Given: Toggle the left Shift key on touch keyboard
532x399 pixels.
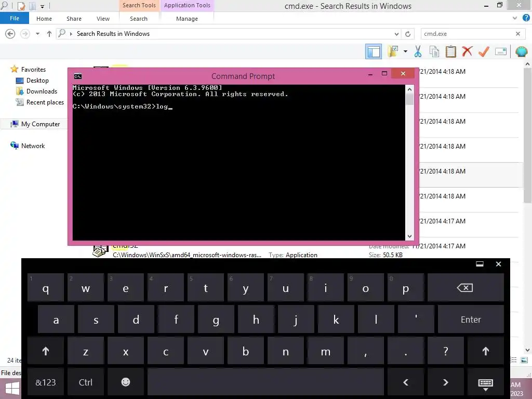Looking at the screenshot, I should (46, 351).
